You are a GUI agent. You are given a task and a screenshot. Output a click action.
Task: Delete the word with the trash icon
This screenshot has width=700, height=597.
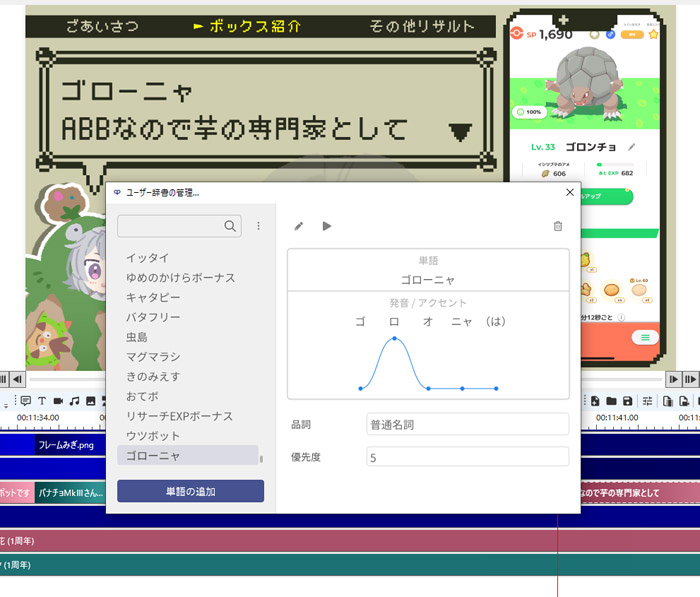558,226
